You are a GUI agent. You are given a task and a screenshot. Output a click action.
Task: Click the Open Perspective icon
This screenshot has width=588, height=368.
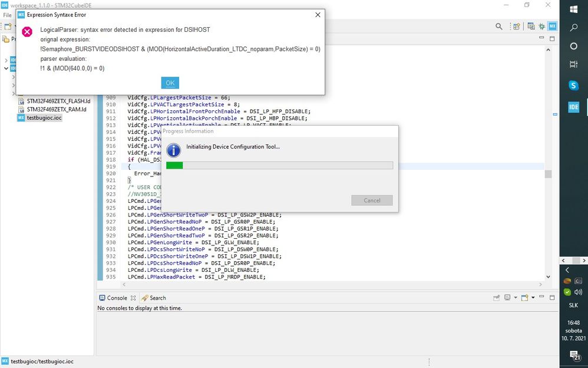point(517,27)
